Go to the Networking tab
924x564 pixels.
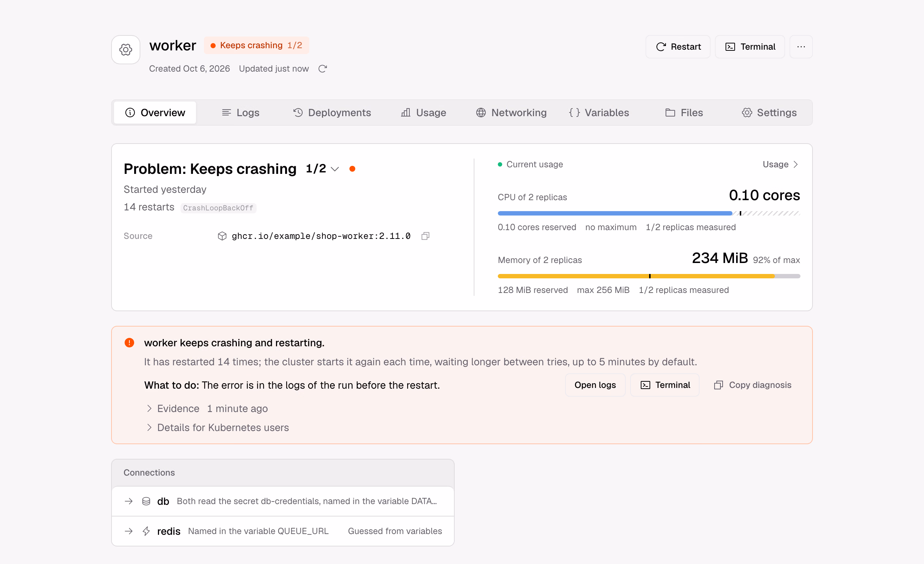click(511, 113)
